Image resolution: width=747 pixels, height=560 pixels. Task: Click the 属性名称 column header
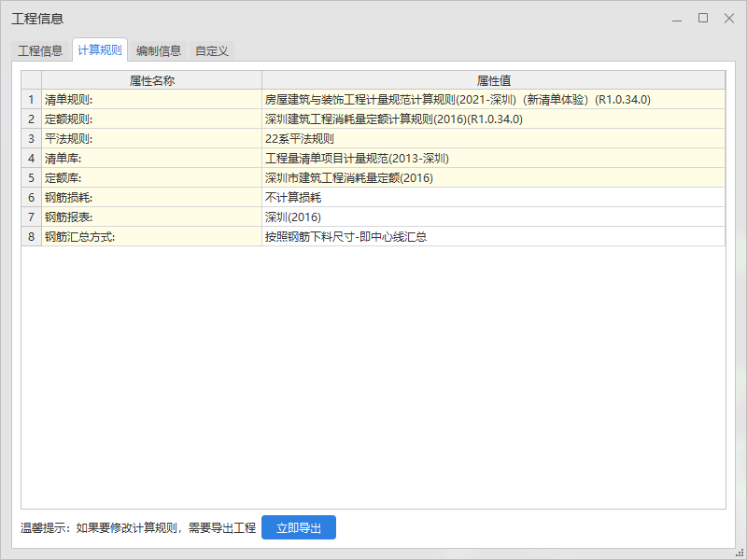151,80
